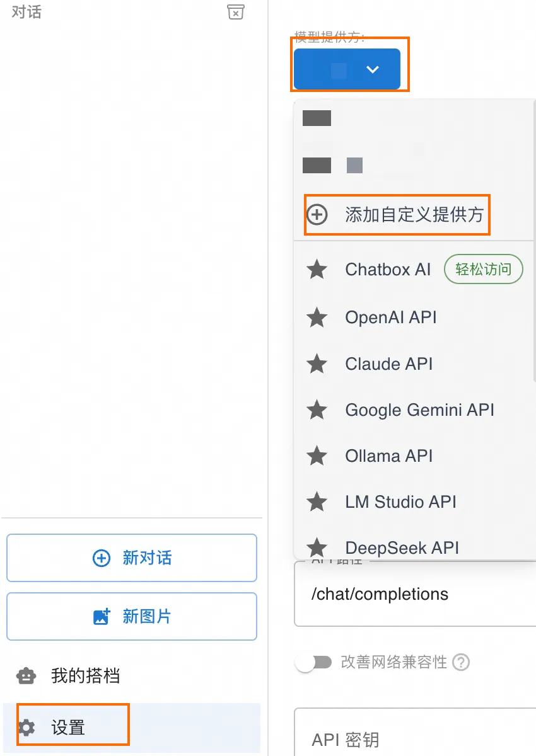This screenshot has width=536, height=756.
Task: Click the robot icon for 我的搭档
Action: (26, 676)
